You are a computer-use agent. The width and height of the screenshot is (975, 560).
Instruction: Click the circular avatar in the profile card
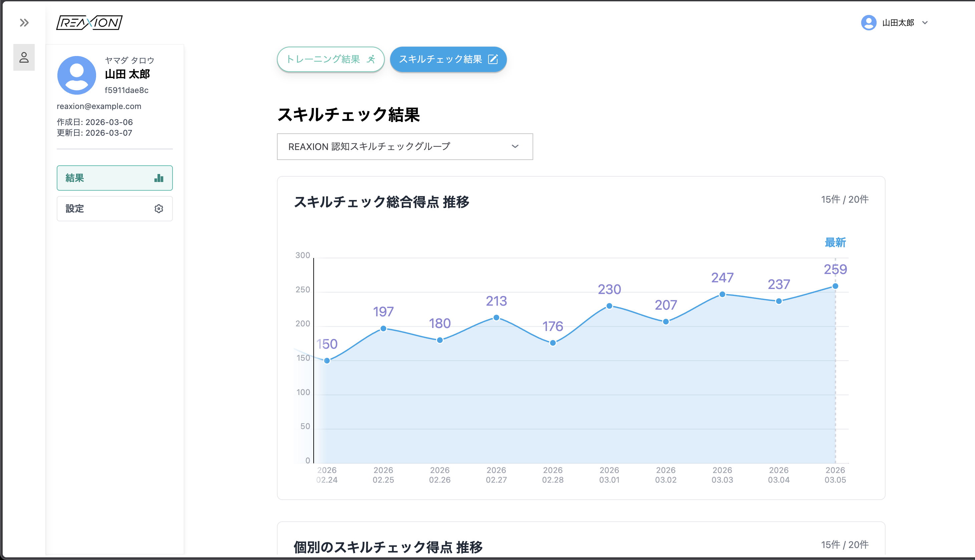coord(77,75)
